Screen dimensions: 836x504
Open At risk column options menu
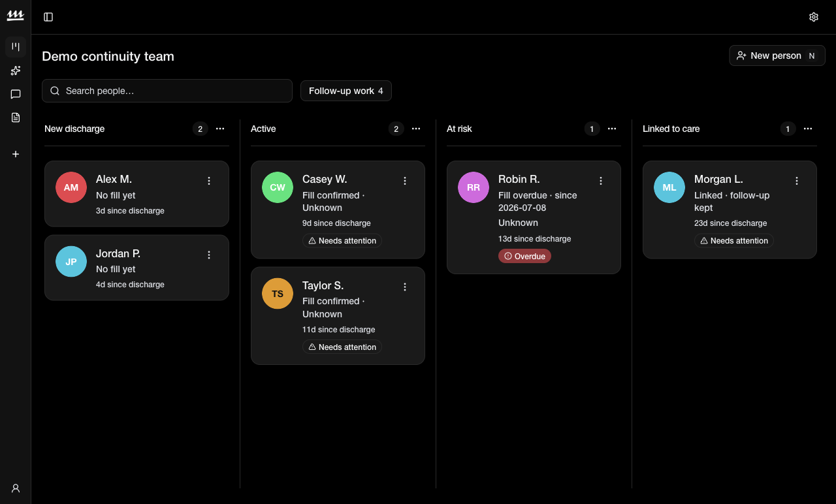[x=612, y=129]
